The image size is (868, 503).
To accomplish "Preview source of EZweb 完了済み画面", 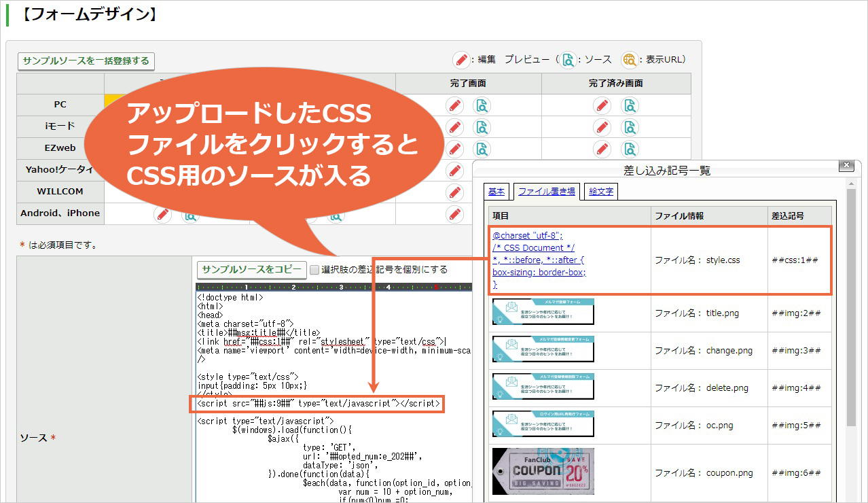I will point(630,149).
